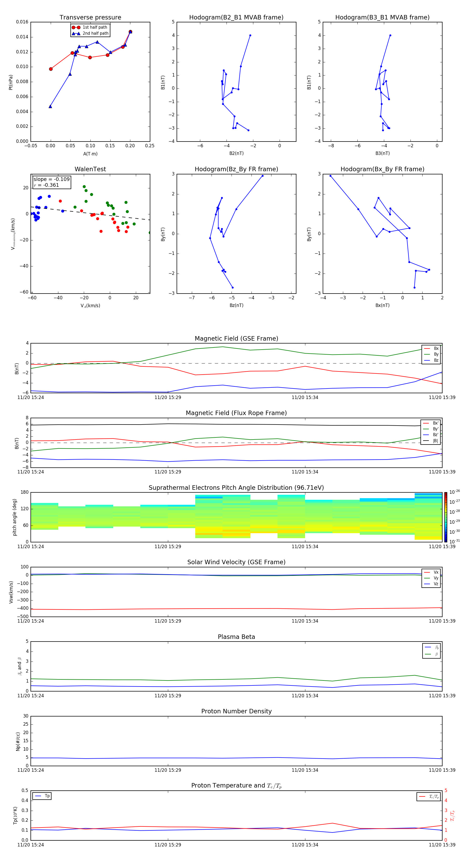Click 'Vz' in the Solar Wind legend
Viewport: 473px width, 868px height.
[431, 584]
